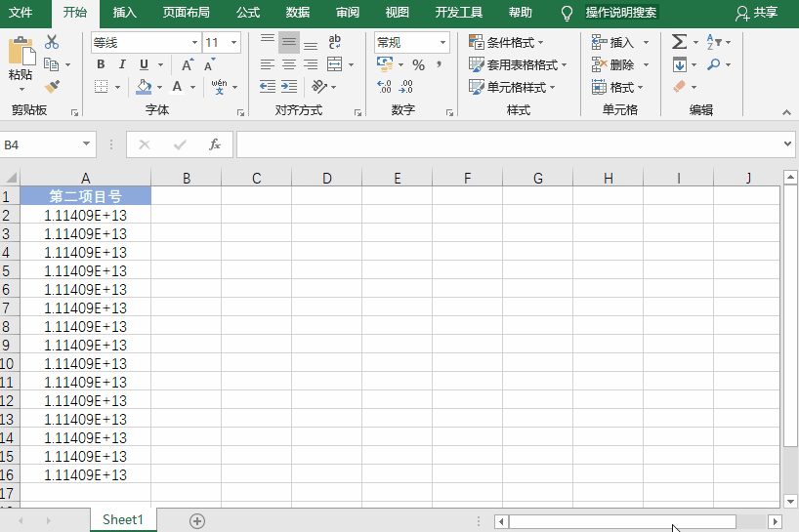Increase decimal places
799x532 pixels.
click(x=384, y=87)
